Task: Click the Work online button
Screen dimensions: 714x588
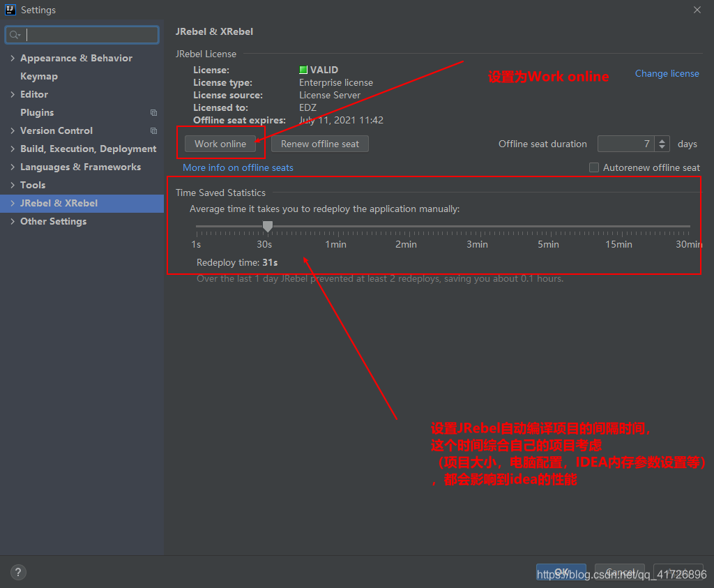Action: tap(220, 144)
